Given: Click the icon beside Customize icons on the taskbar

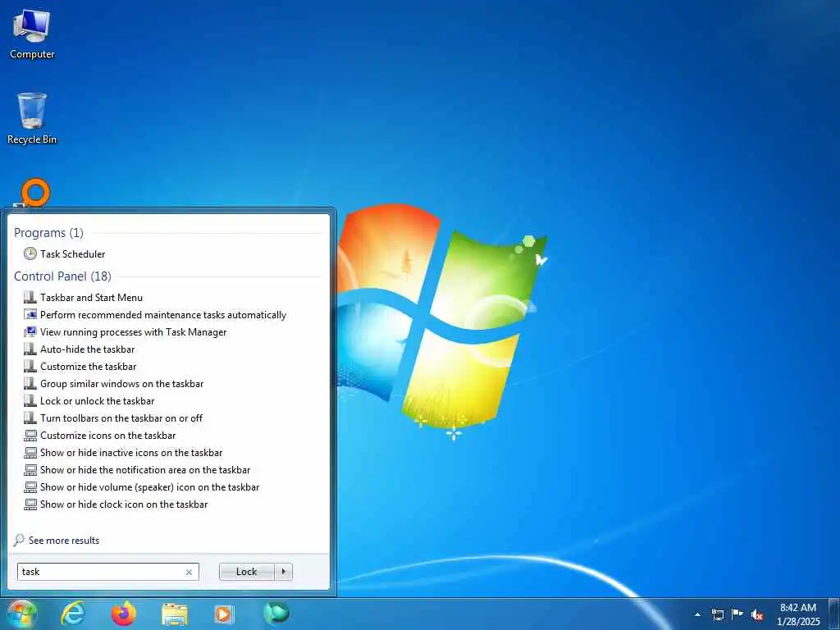Looking at the screenshot, I should coord(30,435).
